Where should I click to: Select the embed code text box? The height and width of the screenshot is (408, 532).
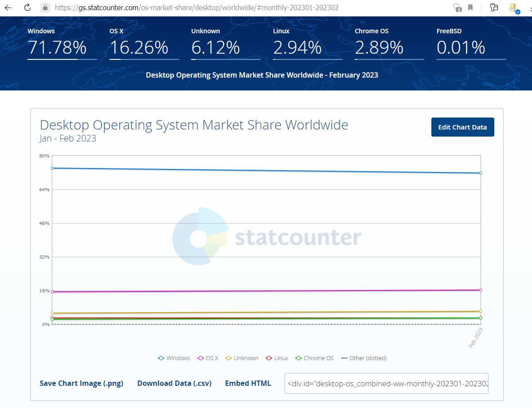tap(387, 383)
